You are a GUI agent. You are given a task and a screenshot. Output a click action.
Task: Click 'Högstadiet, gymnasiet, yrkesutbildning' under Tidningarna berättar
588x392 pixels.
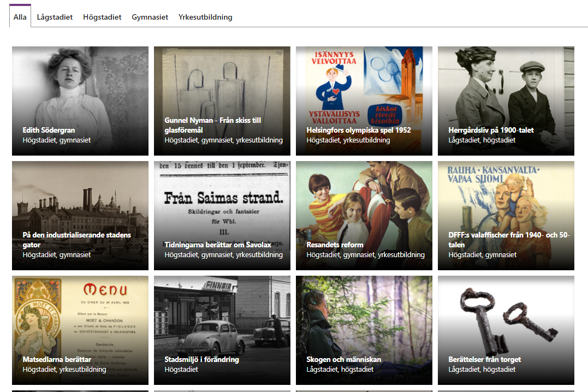[223, 255]
